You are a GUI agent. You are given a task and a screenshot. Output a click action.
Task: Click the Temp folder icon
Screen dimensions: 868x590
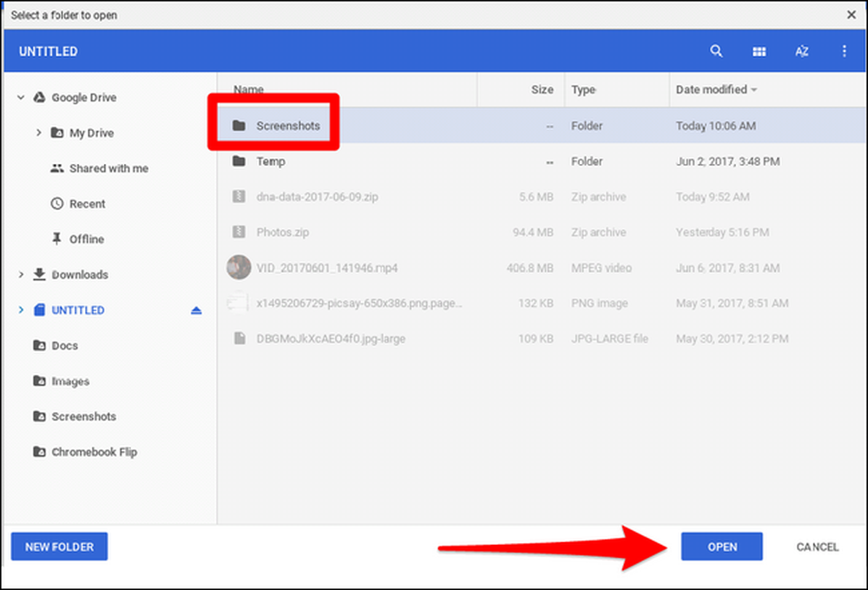(x=240, y=161)
